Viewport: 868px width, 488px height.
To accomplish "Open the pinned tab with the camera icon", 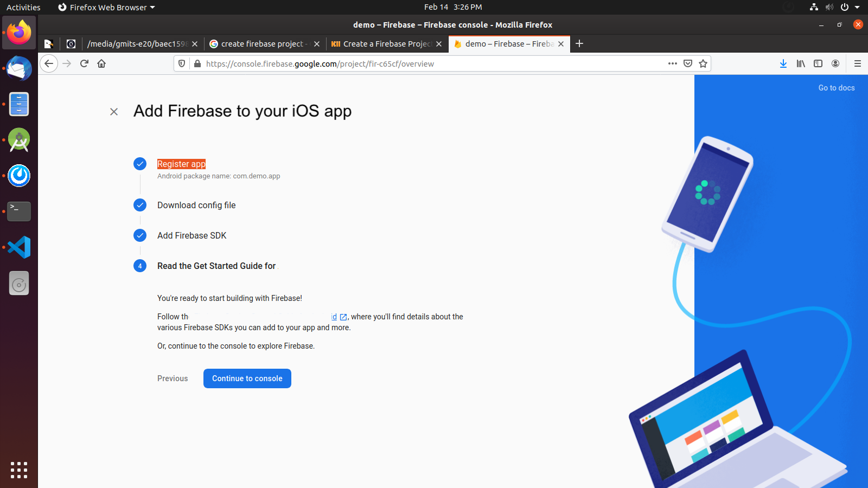I will (71, 44).
